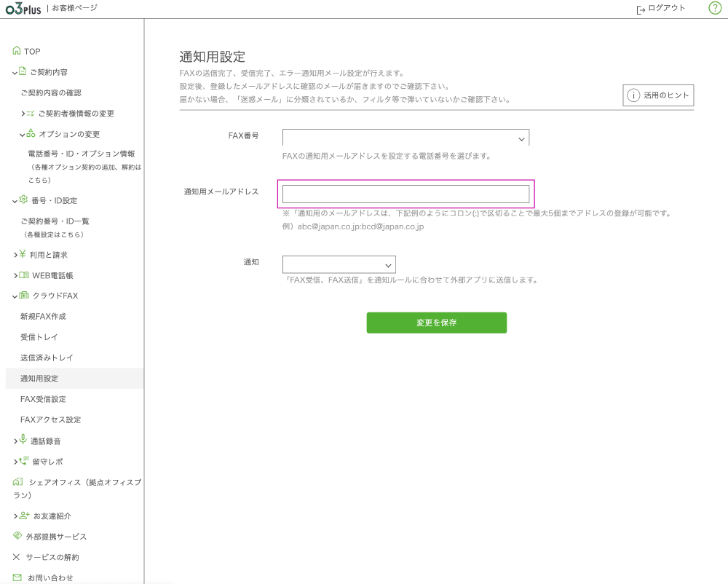Open the 活用のヒント button

[x=658, y=95]
